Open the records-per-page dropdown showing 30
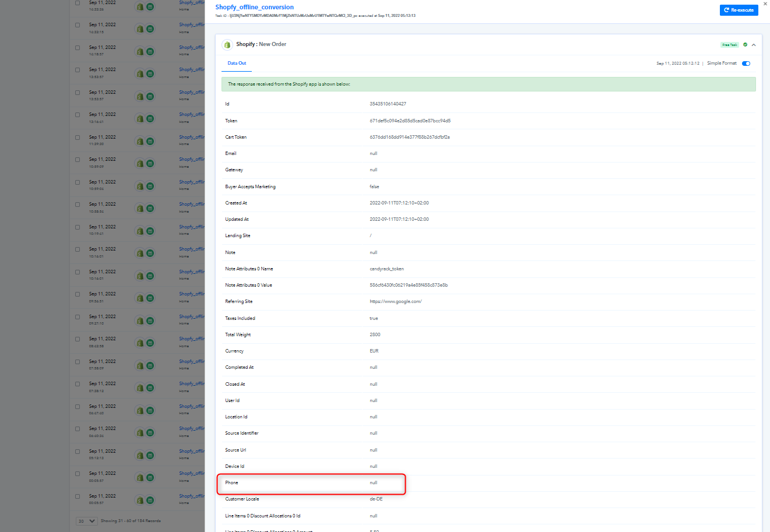 coord(87,521)
